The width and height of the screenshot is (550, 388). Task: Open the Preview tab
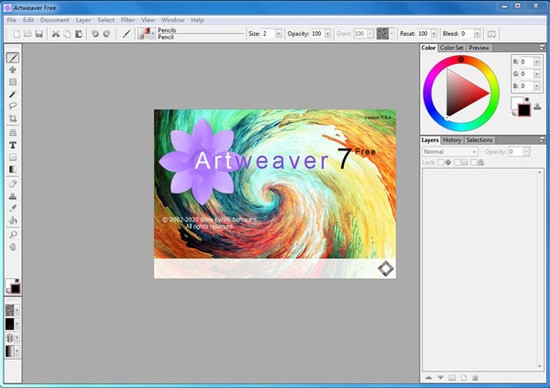tap(479, 48)
